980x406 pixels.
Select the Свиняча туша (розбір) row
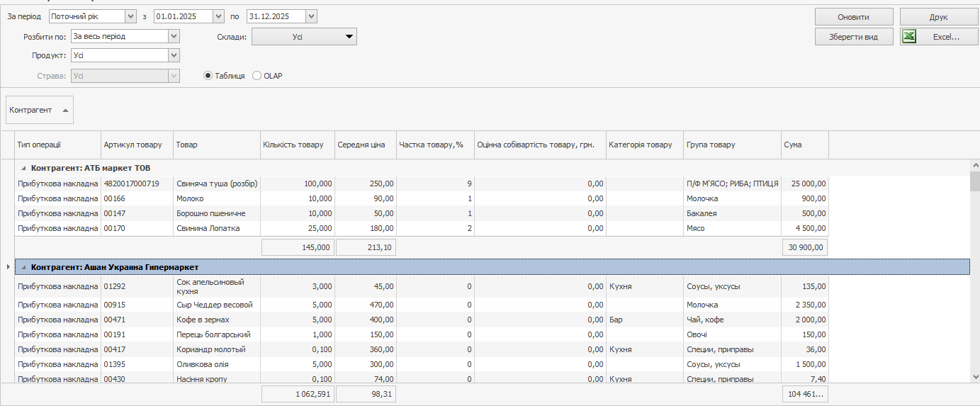[216, 184]
